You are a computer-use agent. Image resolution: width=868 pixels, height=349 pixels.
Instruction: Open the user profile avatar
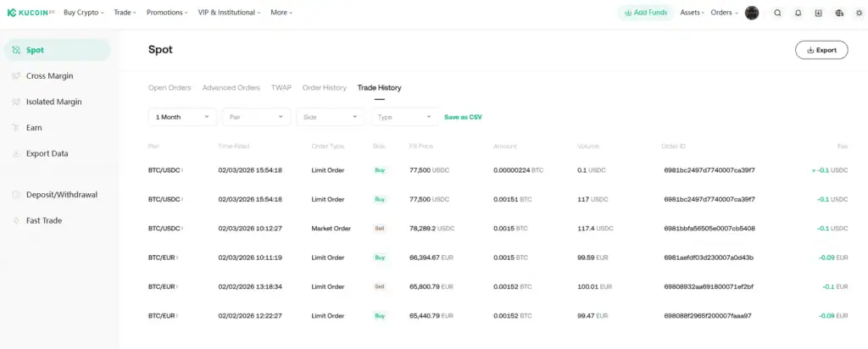[752, 13]
